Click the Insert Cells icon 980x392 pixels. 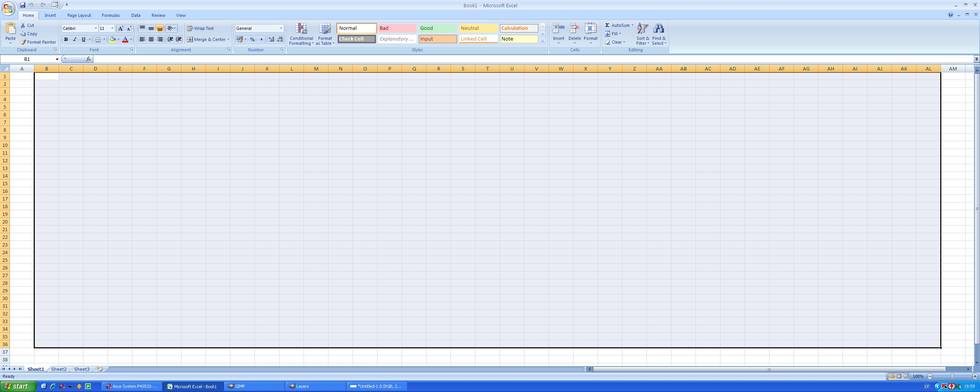pyautogui.click(x=558, y=29)
